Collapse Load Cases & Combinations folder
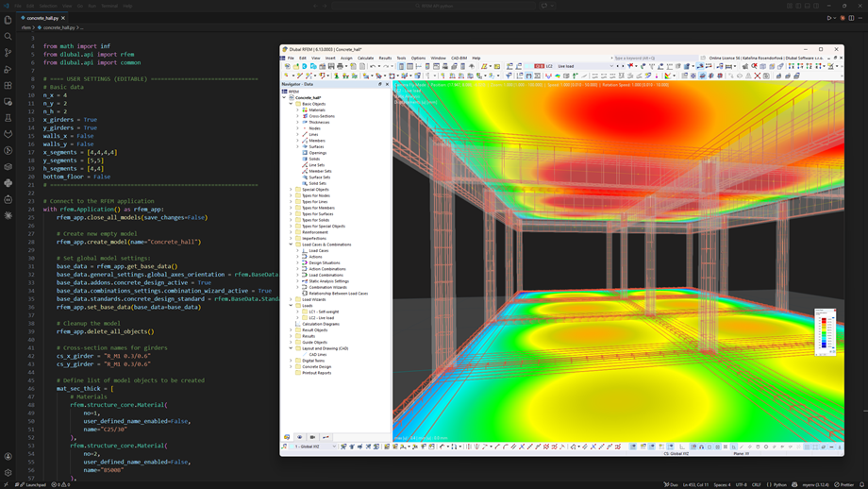This screenshot has height=489, width=868. coord(291,244)
